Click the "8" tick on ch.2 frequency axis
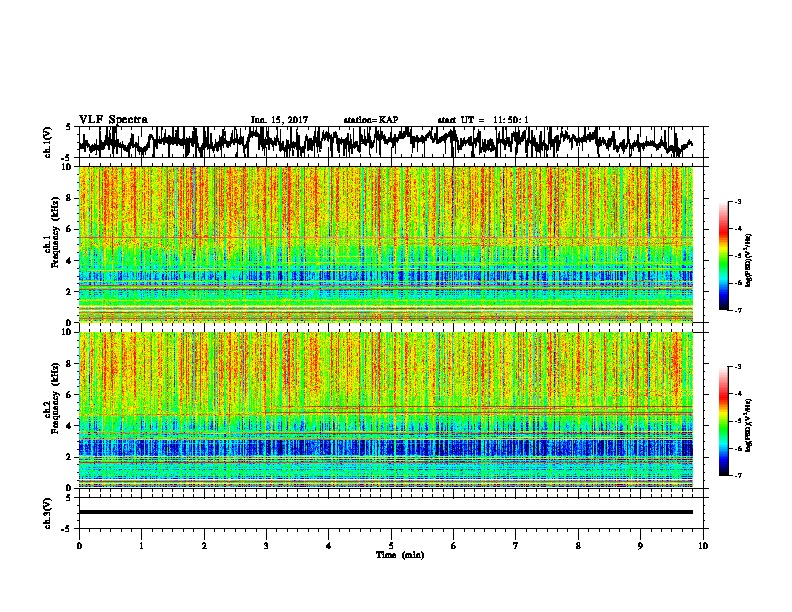Screen dimensions: 792x612 (70, 364)
